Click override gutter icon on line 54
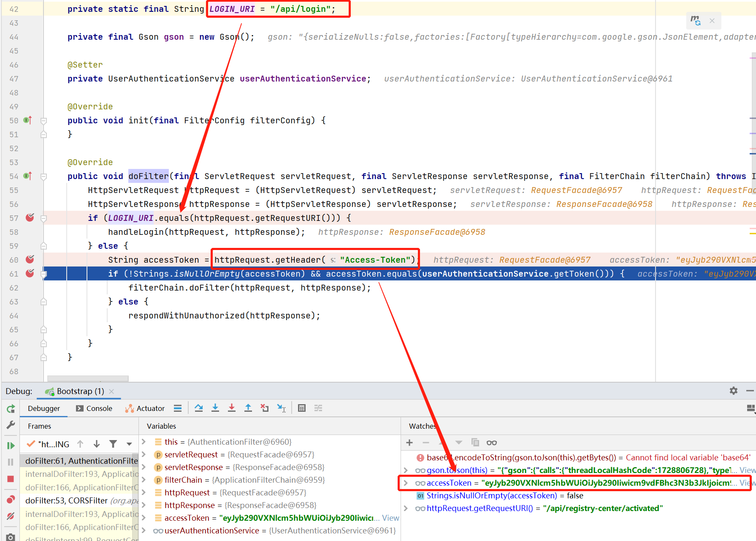The image size is (756, 541). pyautogui.click(x=28, y=176)
